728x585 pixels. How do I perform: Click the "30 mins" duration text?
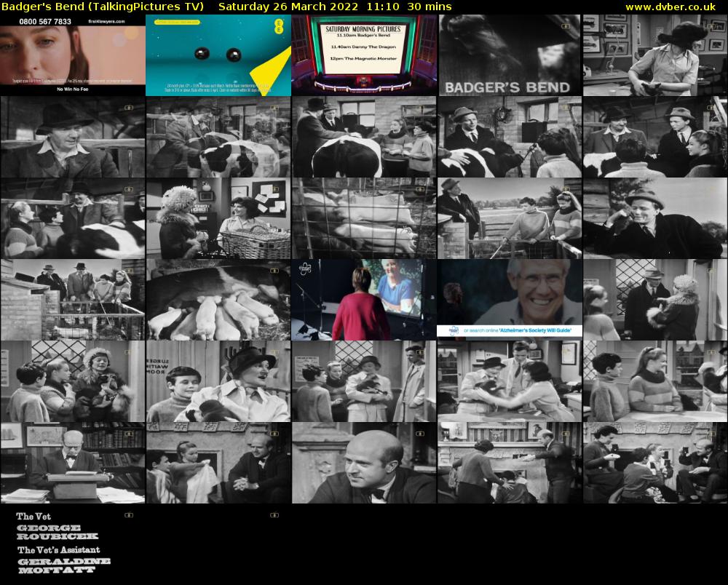430,7
